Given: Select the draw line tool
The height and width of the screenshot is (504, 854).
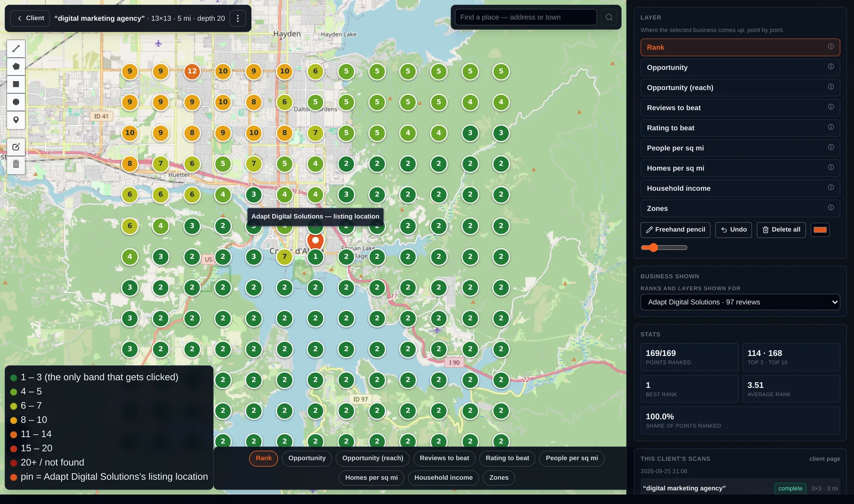Looking at the screenshot, I should 16,48.
